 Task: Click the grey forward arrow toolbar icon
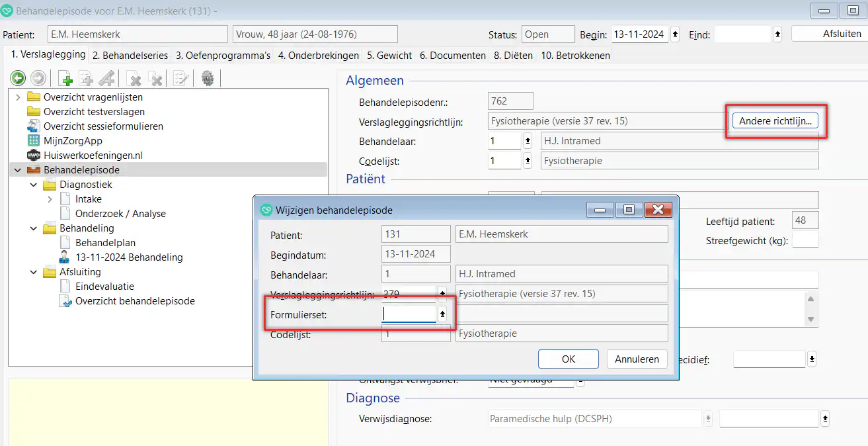pos(38,79)
